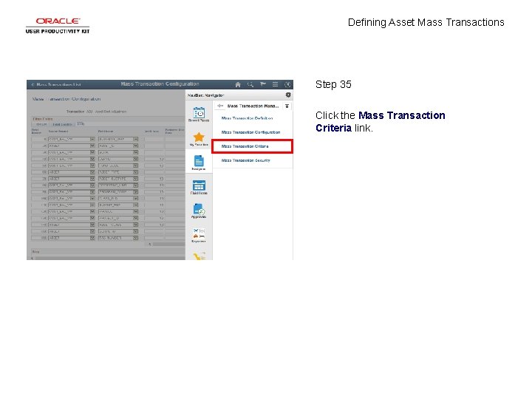This screenshot has width=532, height=399.
Task: Click the Home icon in the header
Action: [238, 84]
